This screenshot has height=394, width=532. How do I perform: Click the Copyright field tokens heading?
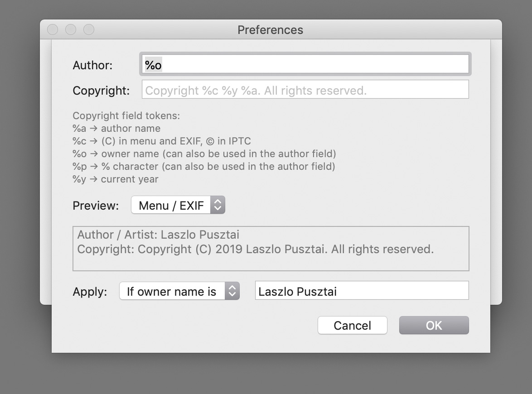coord(126,115)
